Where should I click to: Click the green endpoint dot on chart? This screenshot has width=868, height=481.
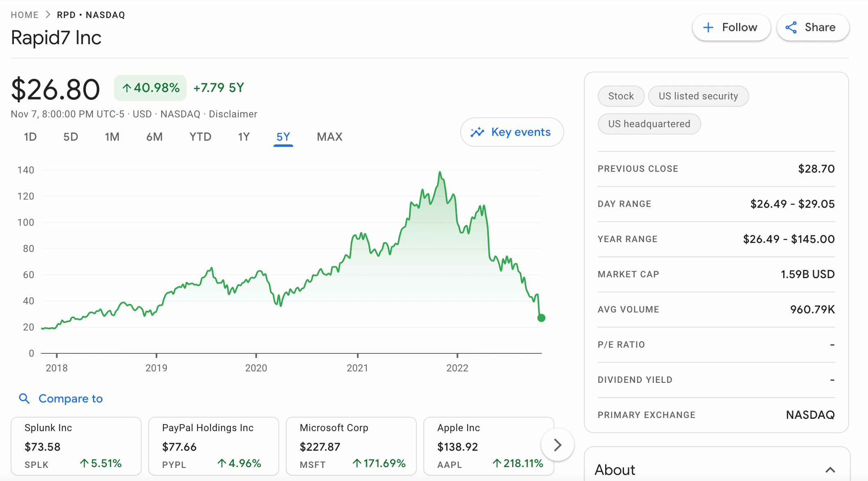tap(541, 318)
